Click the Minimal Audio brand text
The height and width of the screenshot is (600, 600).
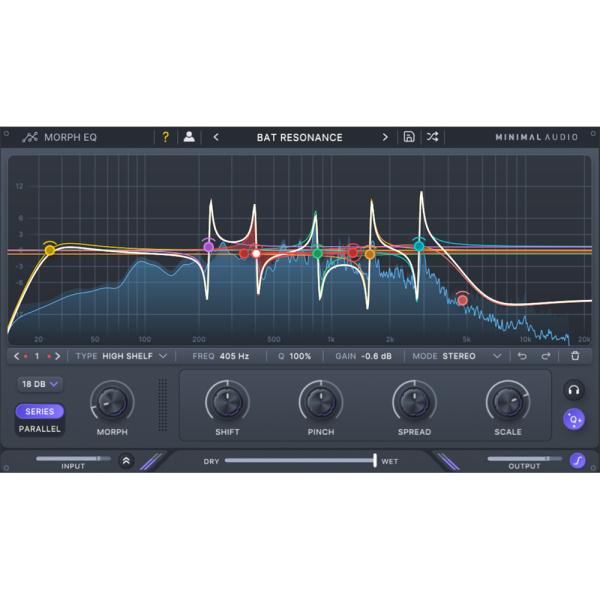(x=536, y=137)
